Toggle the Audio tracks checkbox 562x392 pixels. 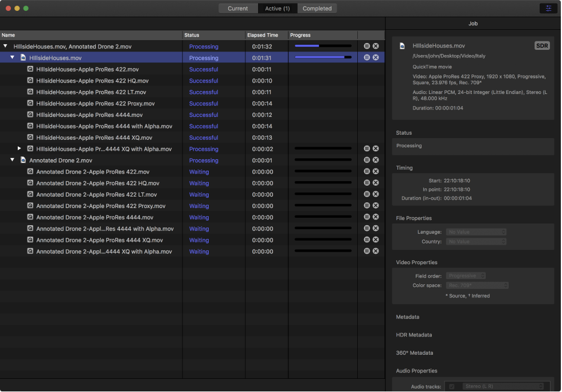(452, 386)
